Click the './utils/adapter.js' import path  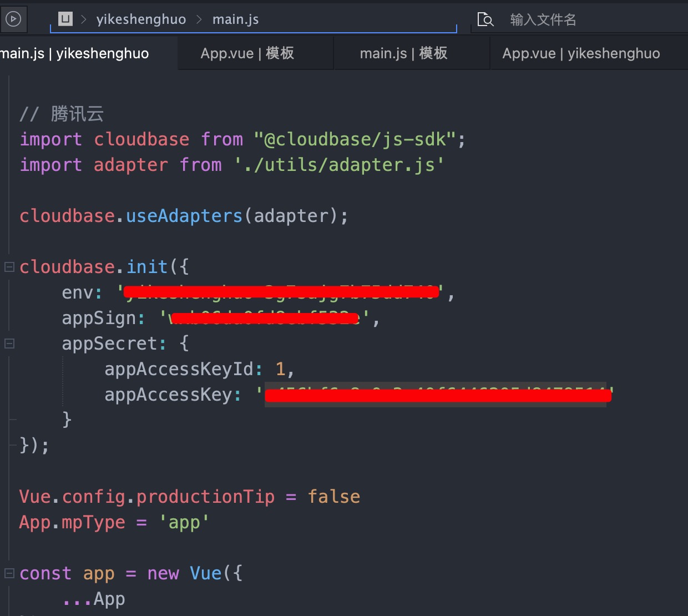click(x=338, y=165)
